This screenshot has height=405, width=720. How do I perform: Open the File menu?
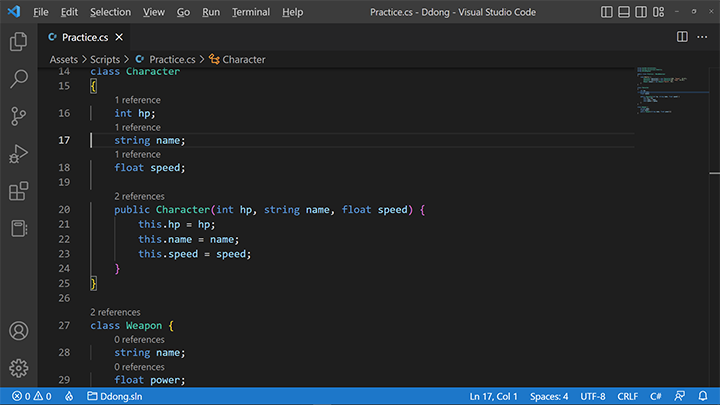40,12
